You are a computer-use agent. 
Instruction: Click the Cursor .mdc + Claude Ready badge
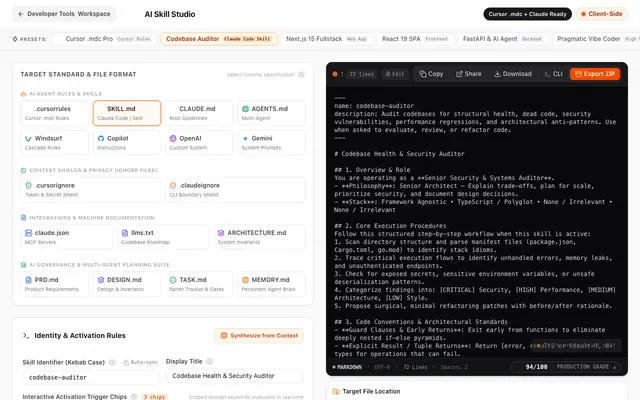527,14
